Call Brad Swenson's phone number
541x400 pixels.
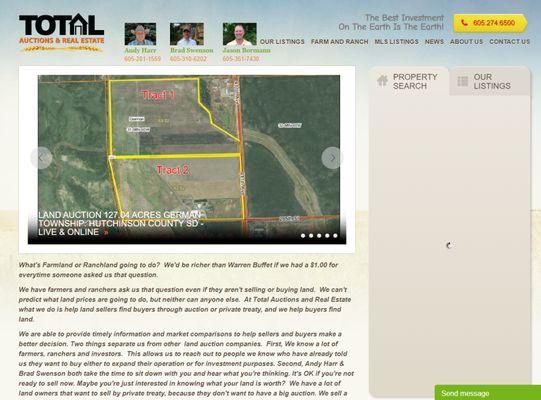point(188,59)
